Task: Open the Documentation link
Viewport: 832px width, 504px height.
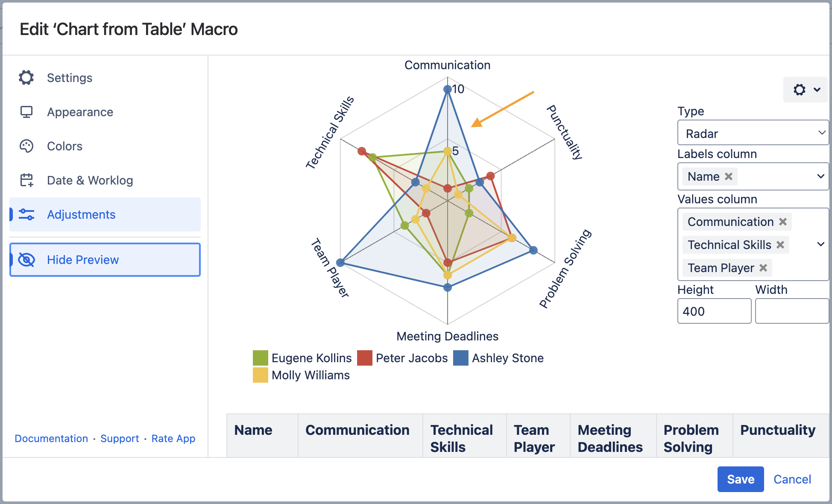Action: [51, 439]
